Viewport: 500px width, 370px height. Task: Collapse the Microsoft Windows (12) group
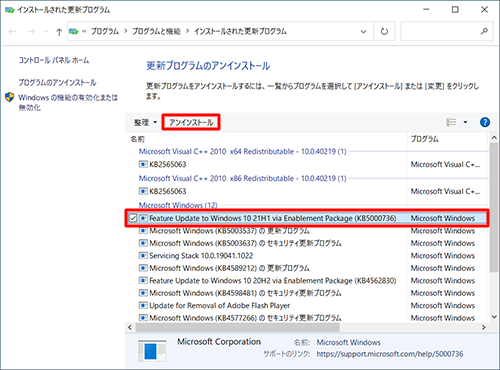[x=178, y=205]
